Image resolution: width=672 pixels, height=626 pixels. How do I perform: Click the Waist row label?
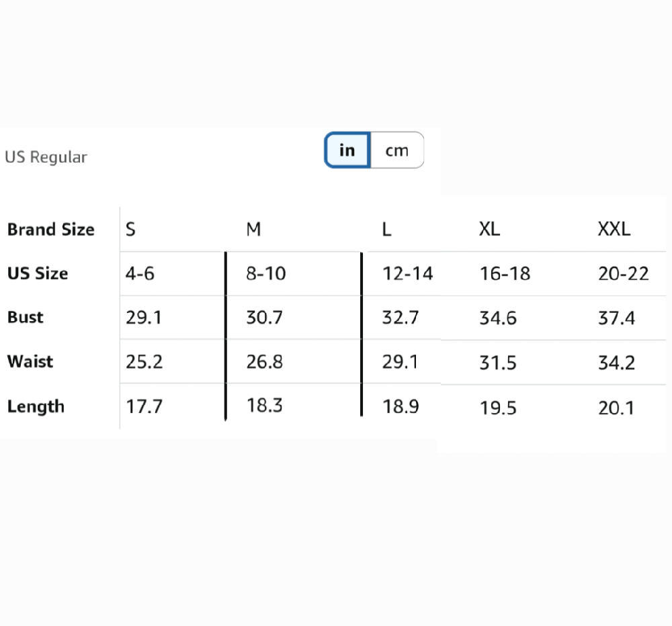[30, 362]
